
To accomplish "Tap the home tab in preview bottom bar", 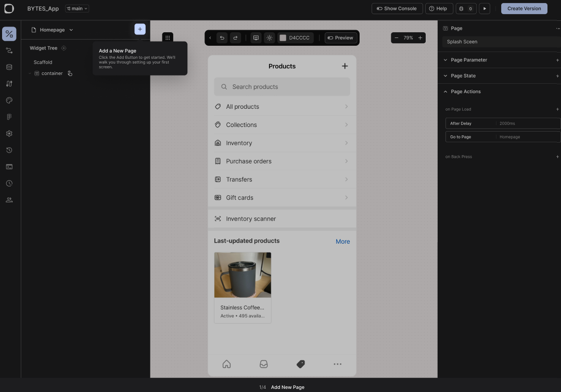I will pyautogui.click(x=226, y=364).
